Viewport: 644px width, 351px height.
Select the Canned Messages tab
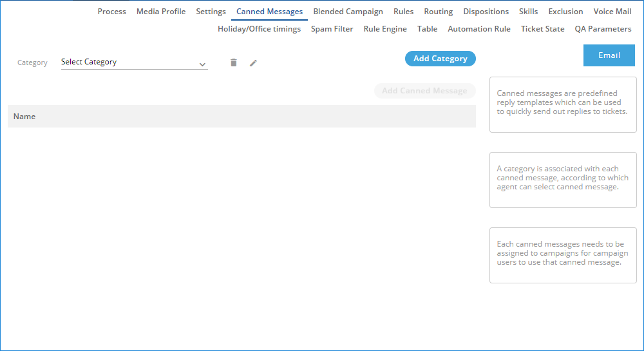coord(269,12)
